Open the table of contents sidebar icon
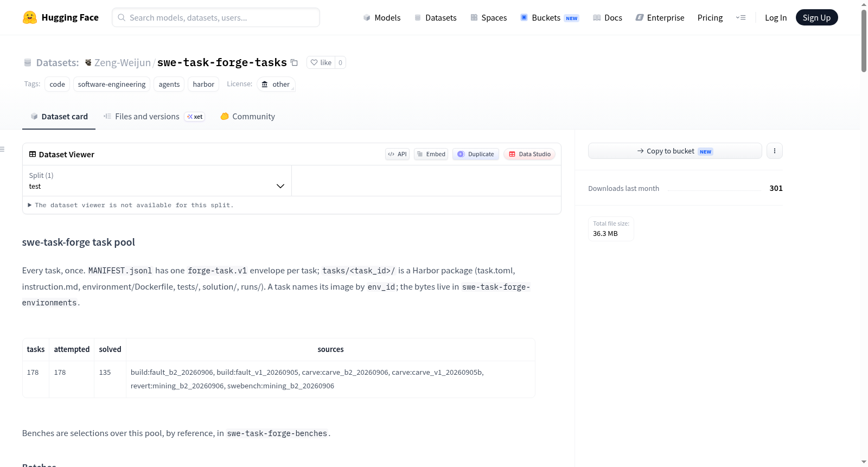Viewport: 868px width, 467px height. (2, 149)
